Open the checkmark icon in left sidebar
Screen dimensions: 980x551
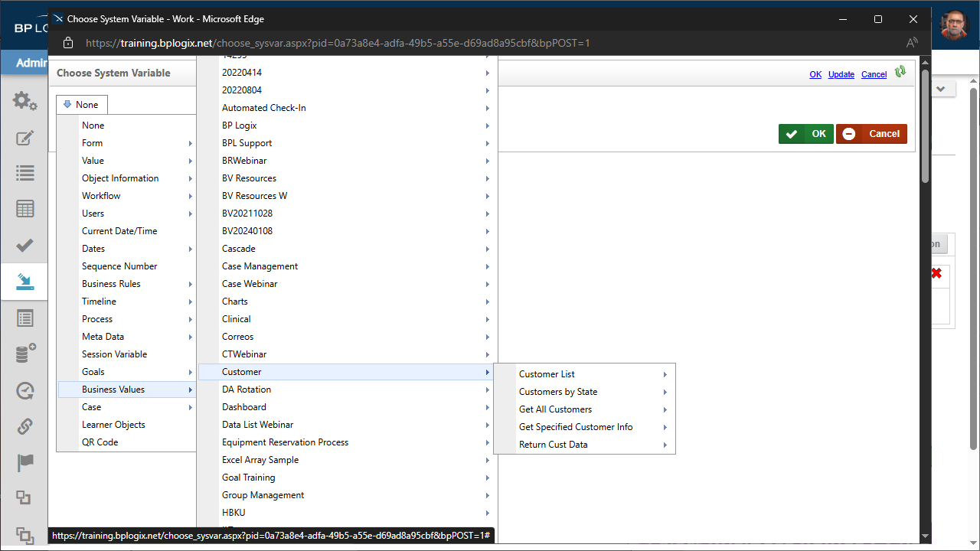[24, 245]
